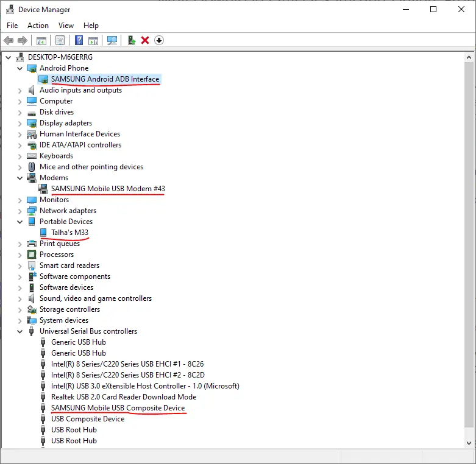476x464 pixels.
Task: Click the action pane toolbar icon
Action: [x=93, y=40]
